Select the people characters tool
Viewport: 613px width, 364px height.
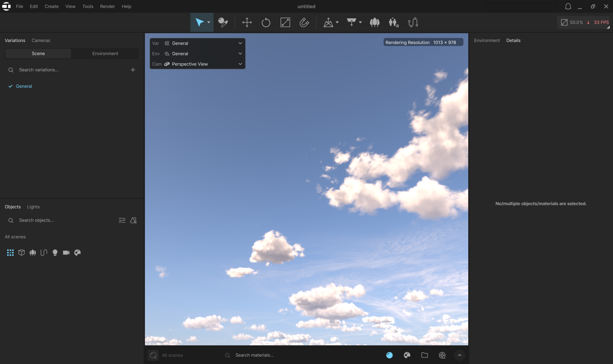click(394, 22)
